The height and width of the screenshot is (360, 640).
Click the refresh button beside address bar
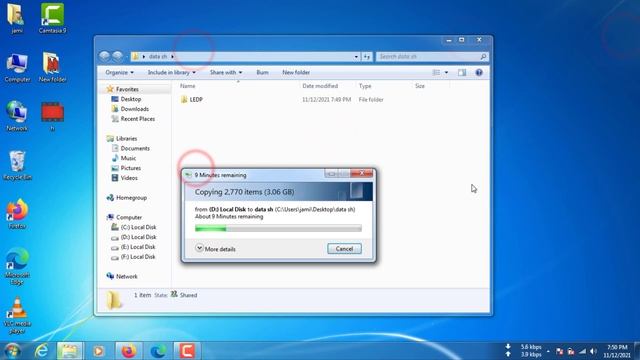pos(367,56)
